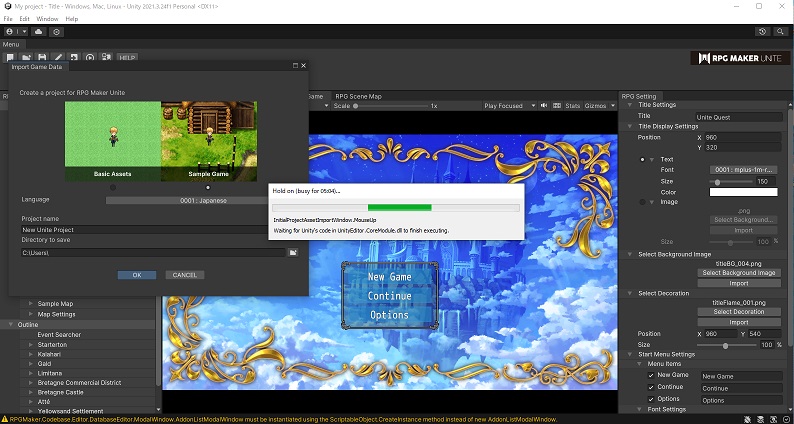
Task: Click the Select Decoration button
Action: pos(739,312)
